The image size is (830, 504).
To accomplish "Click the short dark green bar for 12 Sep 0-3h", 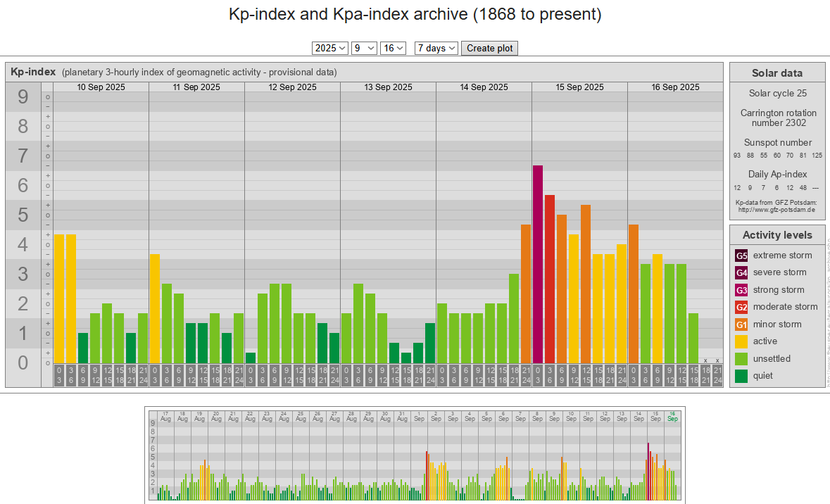I will point(251,358).
